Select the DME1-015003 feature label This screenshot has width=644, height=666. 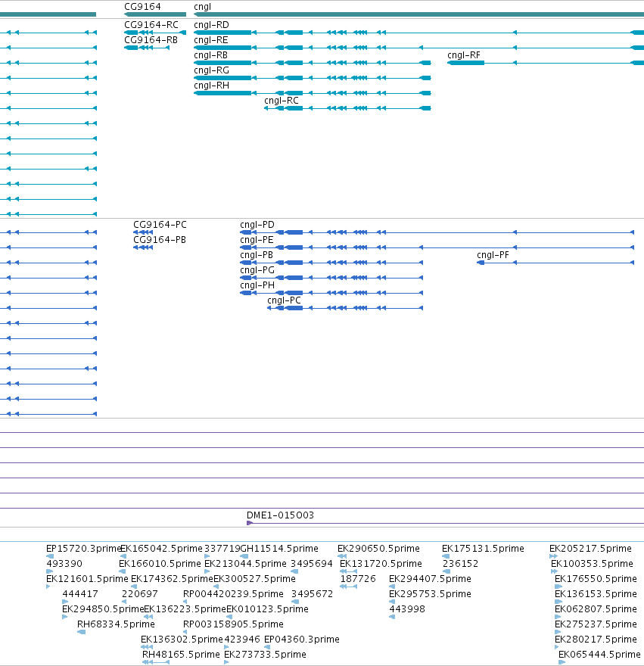click(280, 515)
